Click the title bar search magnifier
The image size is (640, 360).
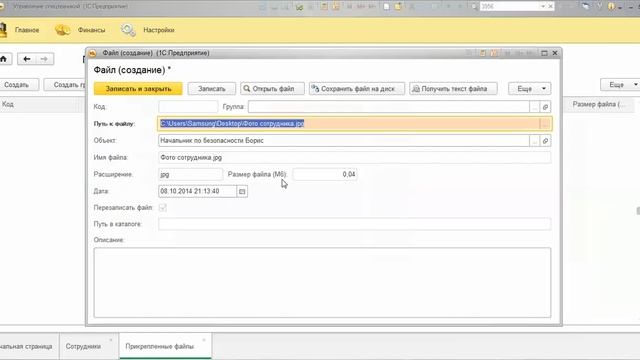(x=475, y=7)
